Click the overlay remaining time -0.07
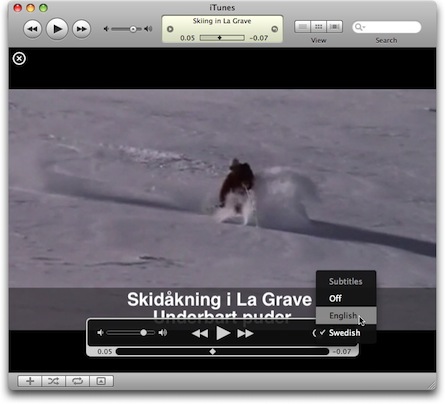 click(342, 351)
